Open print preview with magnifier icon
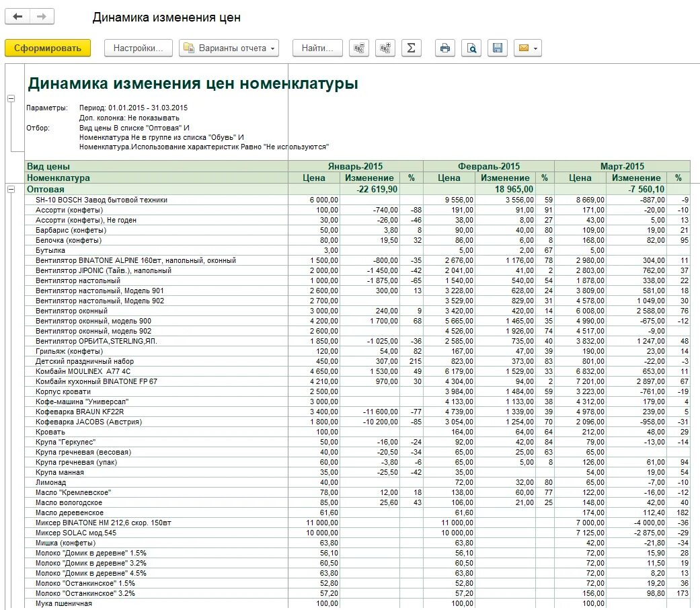Image resolution: width=700 pixels, height=610 pixels. [471, 48]
